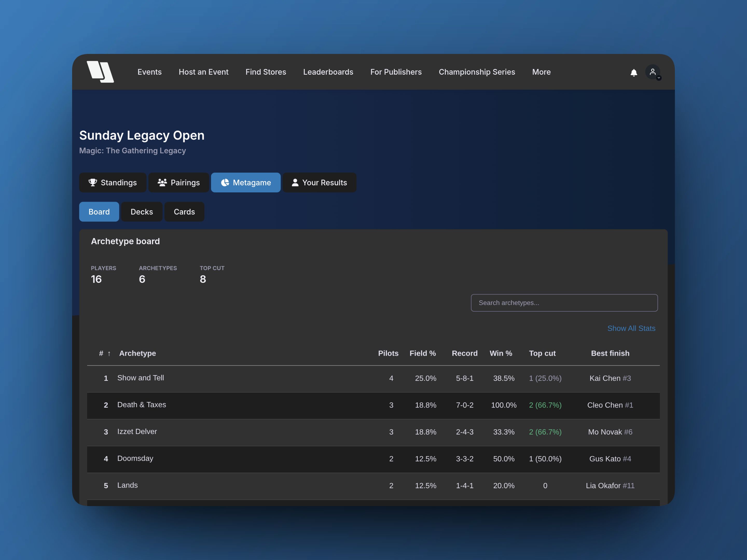Click the trophy icon on Standings
Screen dimensions: 747x560
click(93, 183)
